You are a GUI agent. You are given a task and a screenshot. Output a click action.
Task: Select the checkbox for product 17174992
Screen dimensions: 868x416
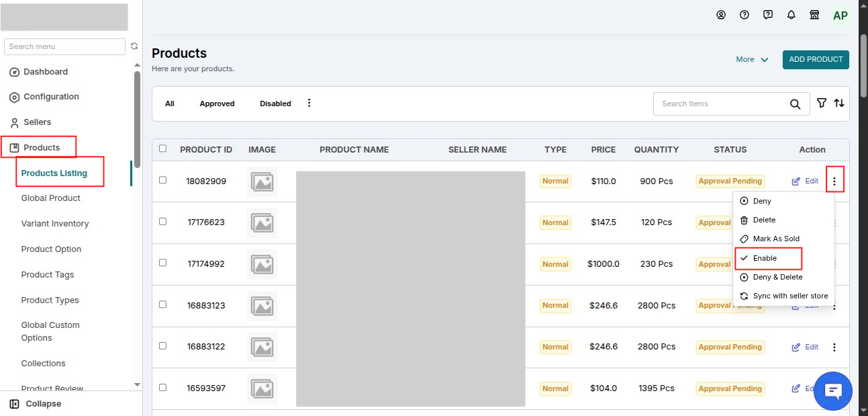(162, 263)
